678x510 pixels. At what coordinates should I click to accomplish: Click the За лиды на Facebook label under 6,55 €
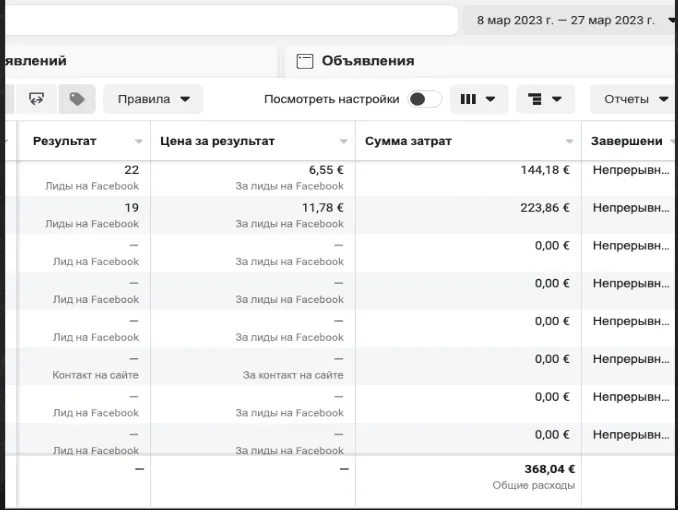290,186
